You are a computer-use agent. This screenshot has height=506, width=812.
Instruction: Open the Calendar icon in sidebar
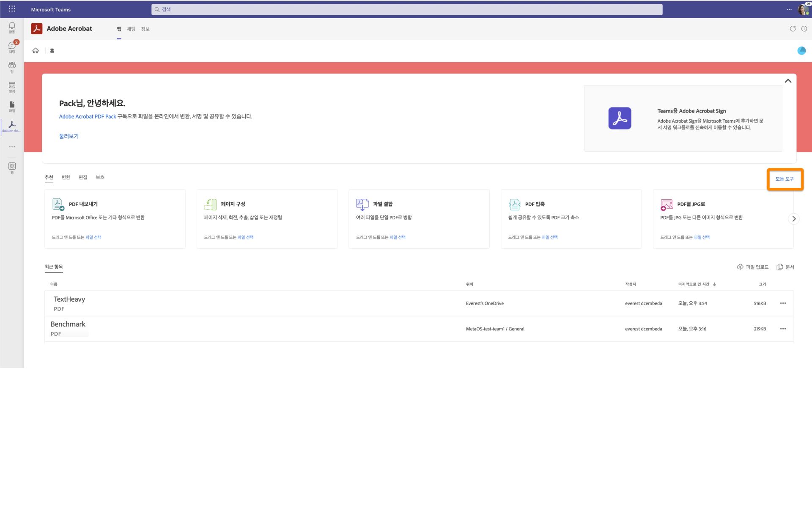pyautogui.click(x=12, y=87)
